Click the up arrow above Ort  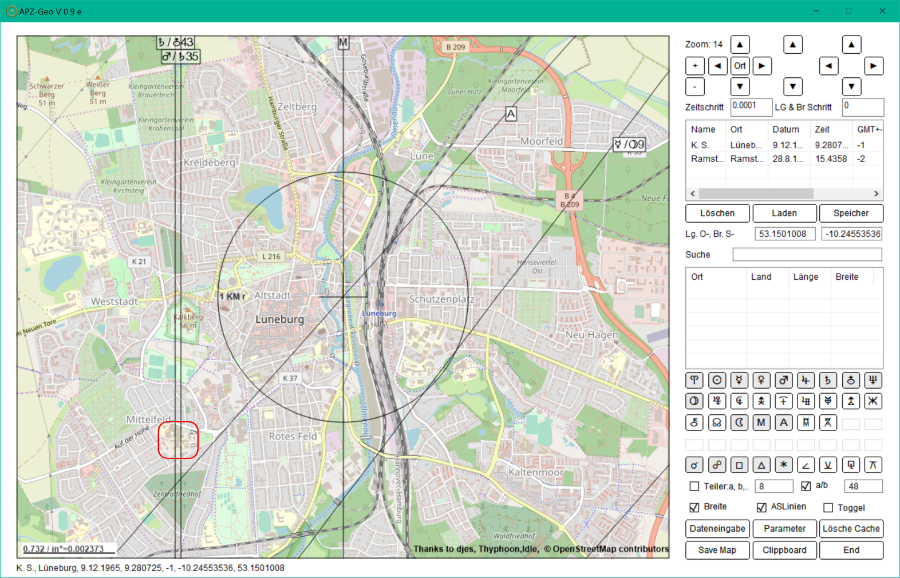click(x=740, y=44)
